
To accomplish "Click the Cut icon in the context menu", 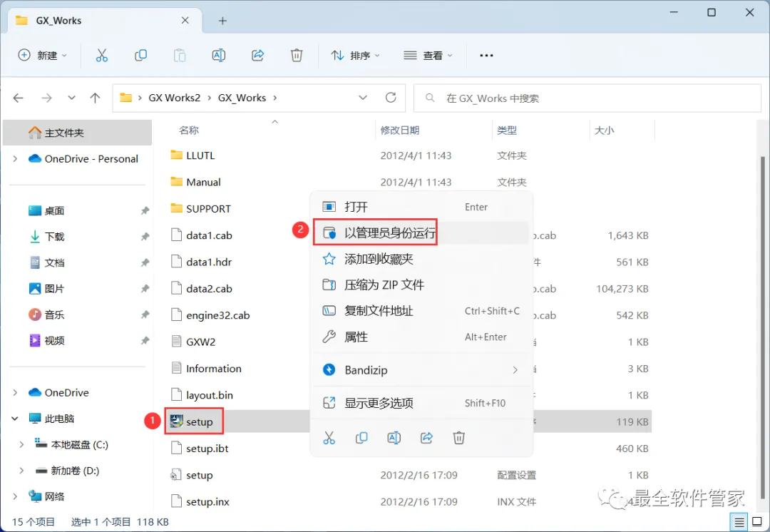I will click(329, 438).
